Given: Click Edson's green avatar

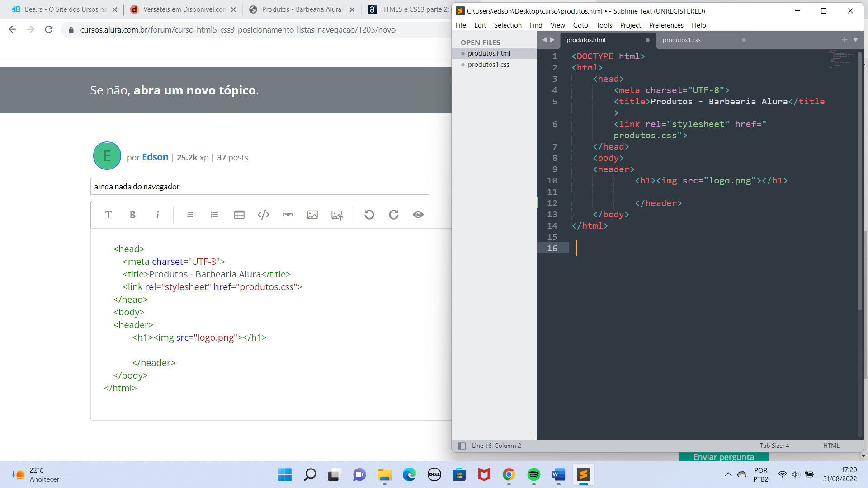Looking at the screenshot, I should 107,156.
